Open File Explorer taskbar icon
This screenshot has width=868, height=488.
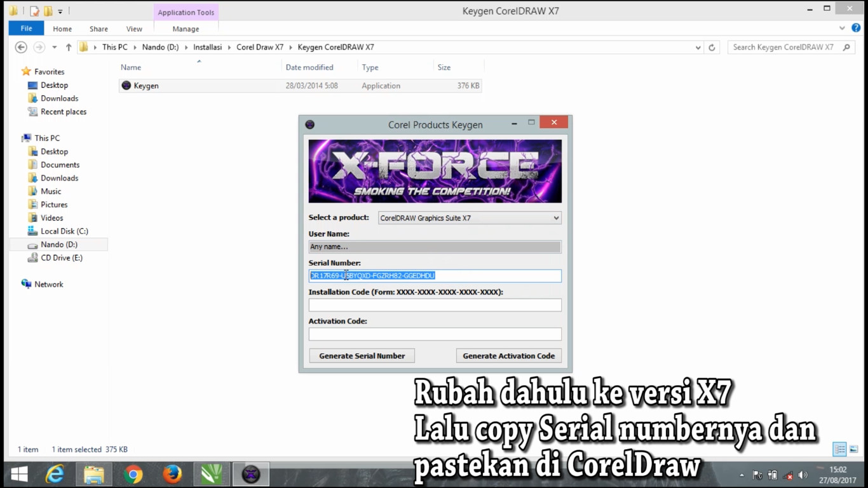point(94,475)
